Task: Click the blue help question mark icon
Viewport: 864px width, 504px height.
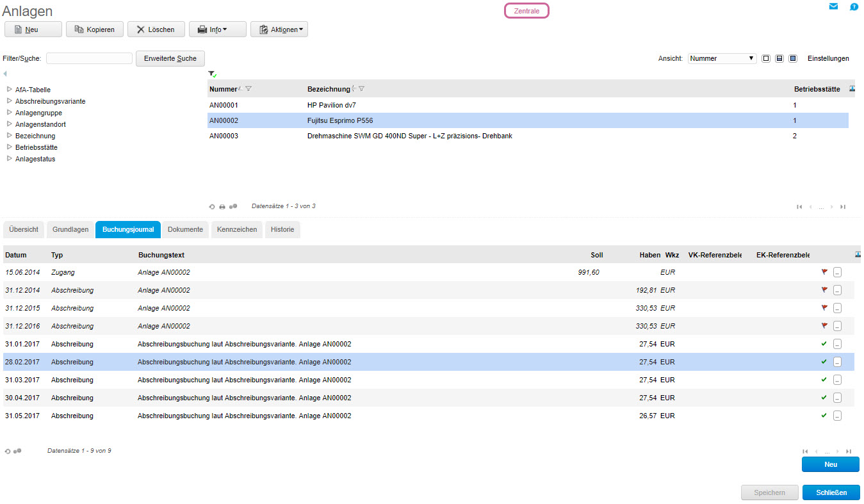Action: click(x=854, y=7)
